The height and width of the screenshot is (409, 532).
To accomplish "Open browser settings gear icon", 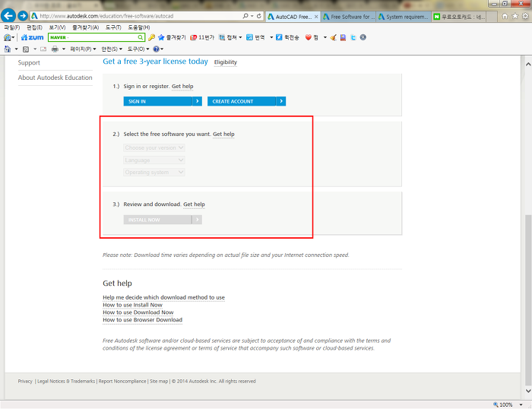I will pyautogui.click(x=526, y=16).
